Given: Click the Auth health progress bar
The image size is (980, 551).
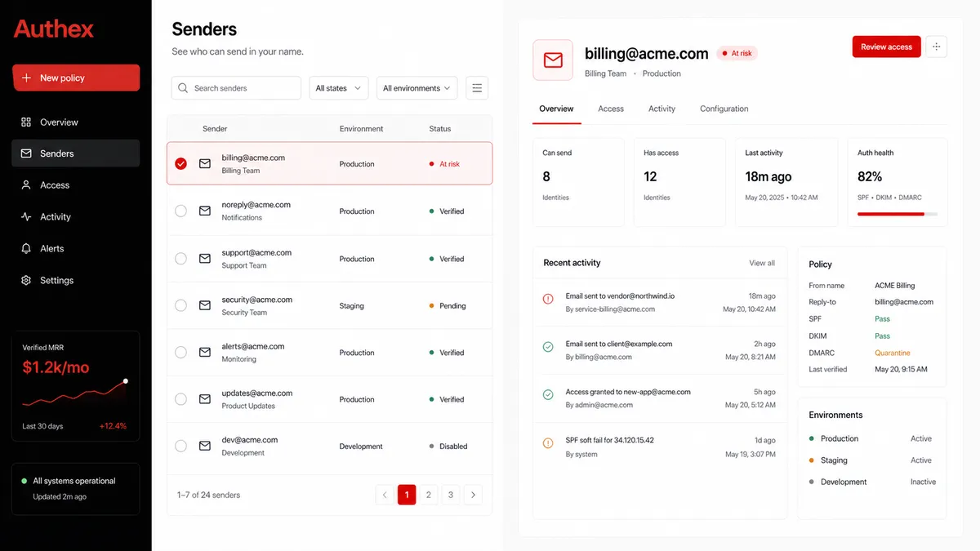Looking at the screenshot, I should [x=897, y=214].
